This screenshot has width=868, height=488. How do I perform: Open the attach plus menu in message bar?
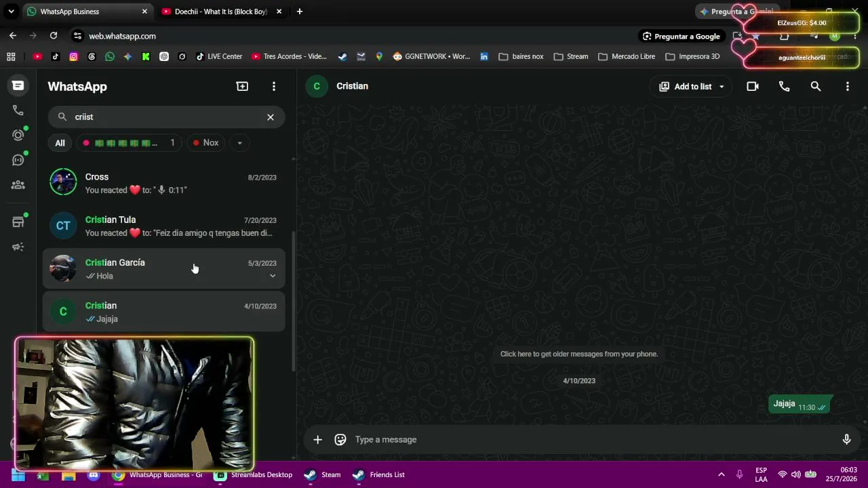coord(317,440)
